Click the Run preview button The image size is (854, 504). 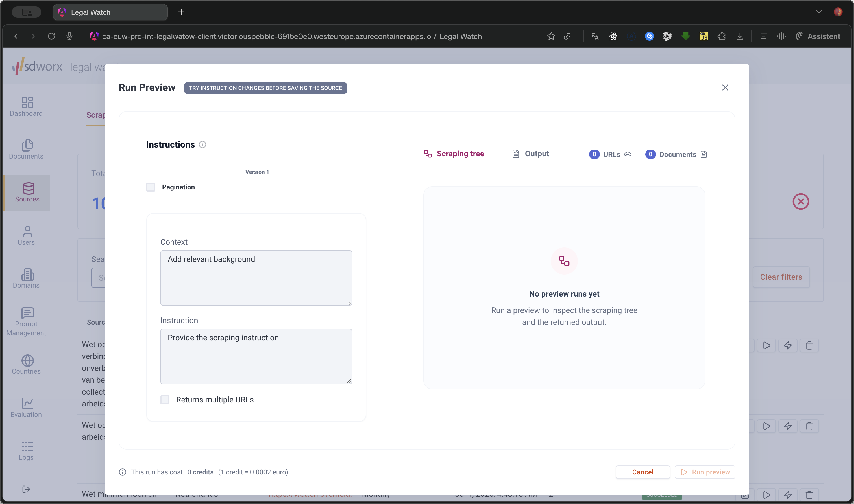pos(705,472)
